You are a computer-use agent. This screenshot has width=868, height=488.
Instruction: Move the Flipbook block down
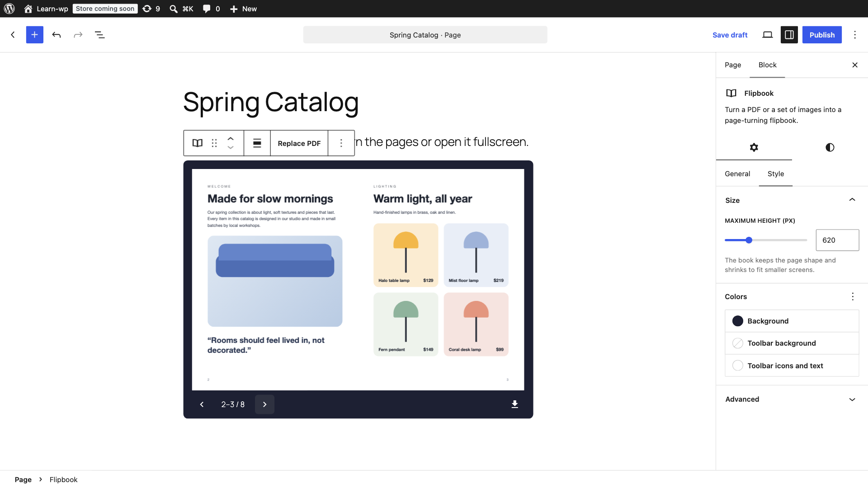pos(231,148)
